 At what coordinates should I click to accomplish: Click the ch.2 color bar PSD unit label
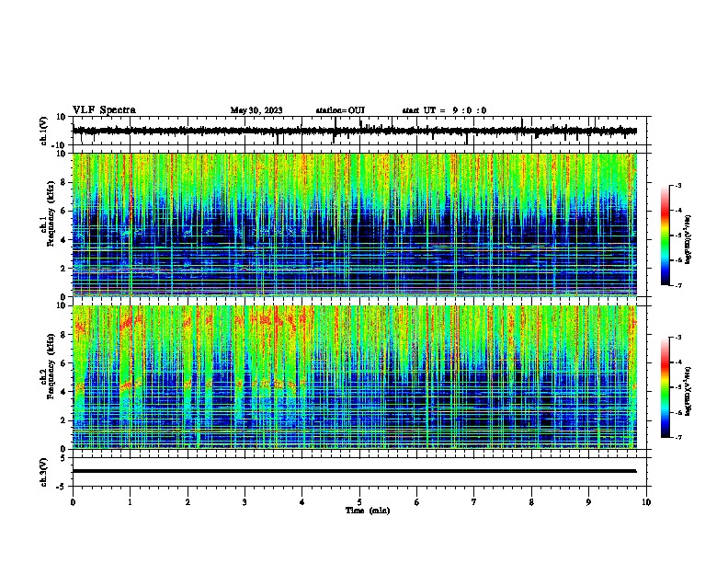click(688, 392)
